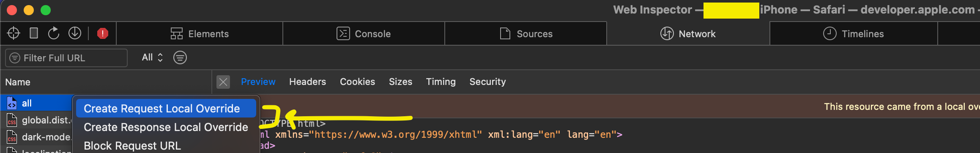Click the Filter Full URL field
Screen dimensions: 980x153
click(x=66, y=58)
